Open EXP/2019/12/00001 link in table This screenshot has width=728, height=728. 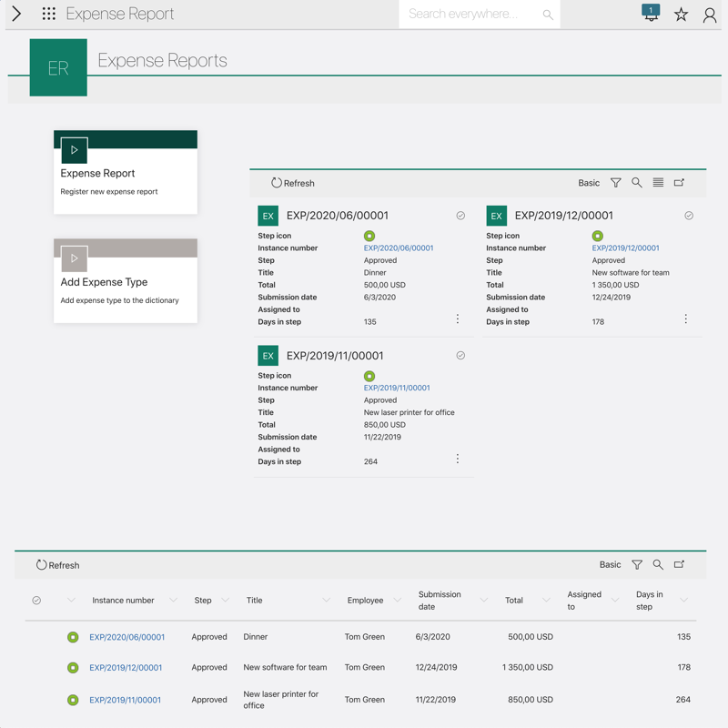(x=126, y=668)
